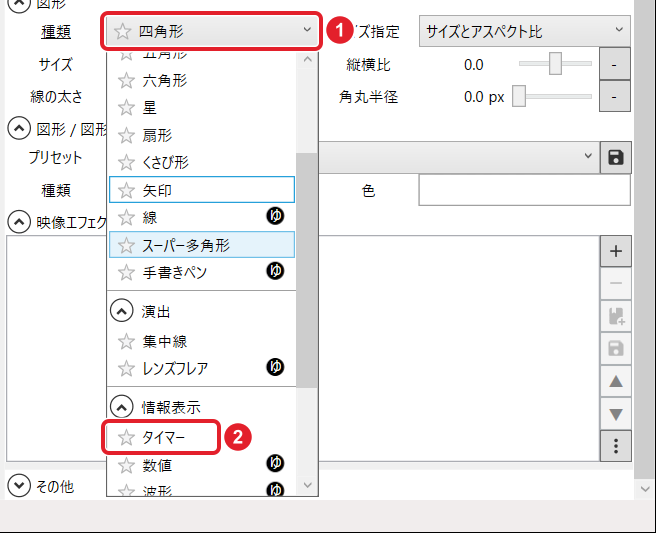Add a video effect with plus button
The height and width of the screenshot is (533, 656).
pyautogui.click(x=616, y=251)
